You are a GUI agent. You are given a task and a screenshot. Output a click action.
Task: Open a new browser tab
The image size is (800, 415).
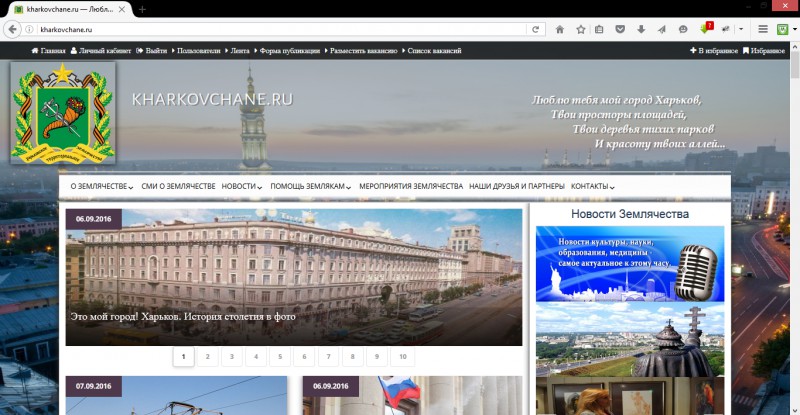142,9
